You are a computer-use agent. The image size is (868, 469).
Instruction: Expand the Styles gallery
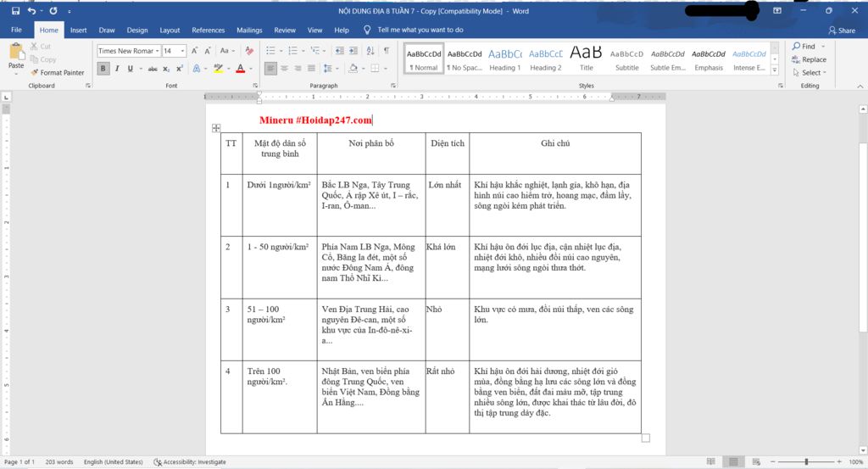coord(775,70)
